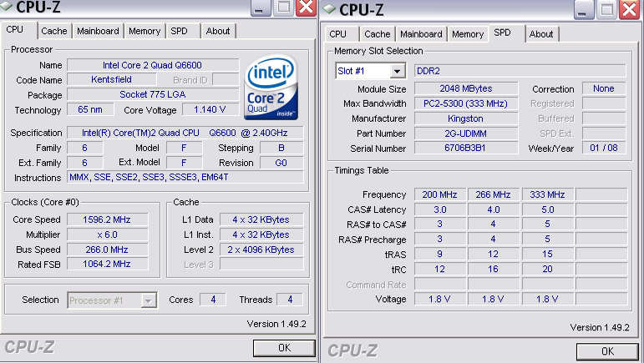
Task: Click the CAS# Latency 5.0 cell
Action: 547,209
